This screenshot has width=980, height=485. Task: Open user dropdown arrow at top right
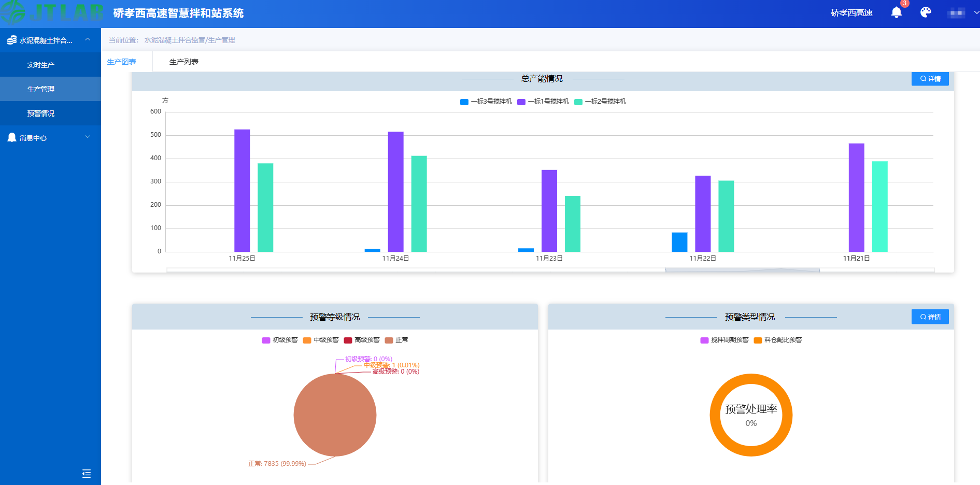(x=976, y=12)
